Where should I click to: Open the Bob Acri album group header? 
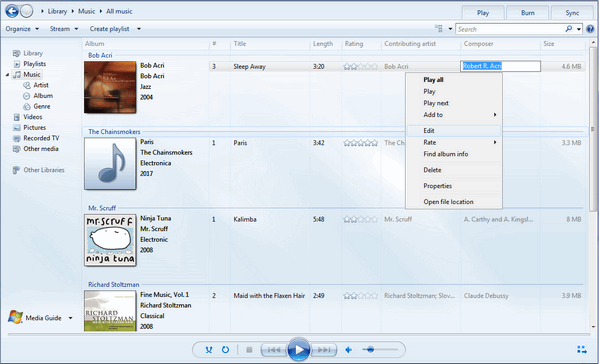click(x=100, y=55)
